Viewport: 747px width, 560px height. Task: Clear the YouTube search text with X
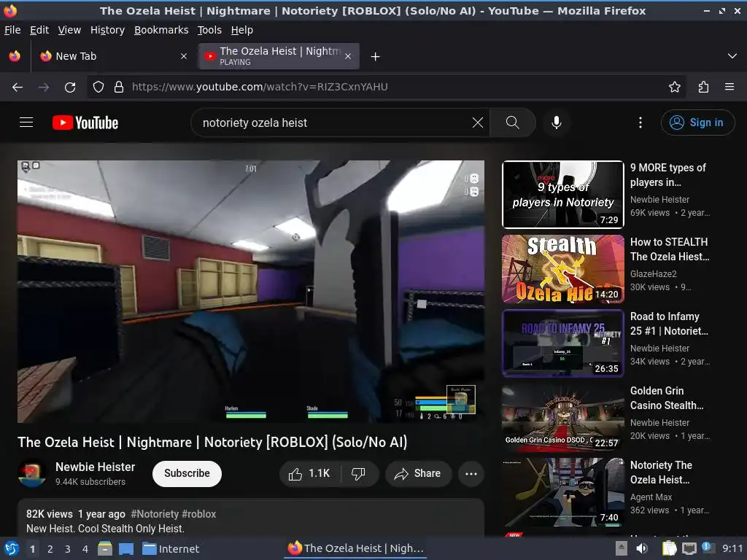(477, 122)
